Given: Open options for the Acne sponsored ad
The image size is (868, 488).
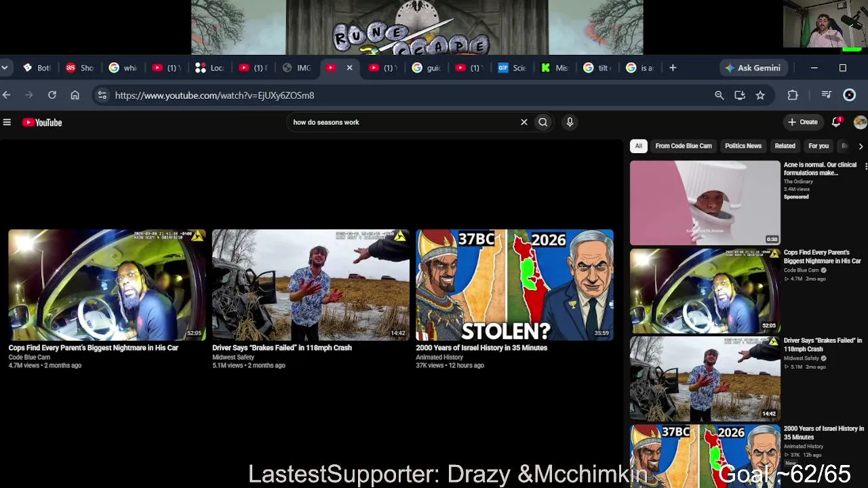Looking at the screenshot, I should [x=865, y=166].
